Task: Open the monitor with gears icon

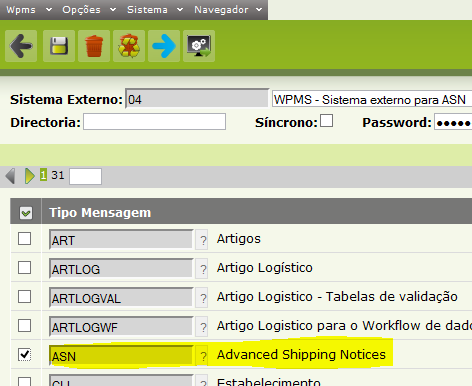Action: pos(199,46)
